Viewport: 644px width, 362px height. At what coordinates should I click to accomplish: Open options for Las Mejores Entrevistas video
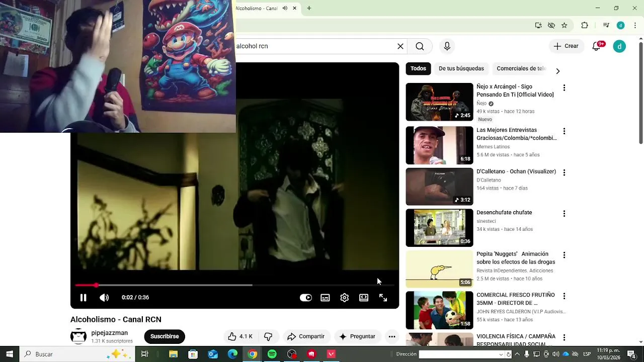(x=564, y=131)
